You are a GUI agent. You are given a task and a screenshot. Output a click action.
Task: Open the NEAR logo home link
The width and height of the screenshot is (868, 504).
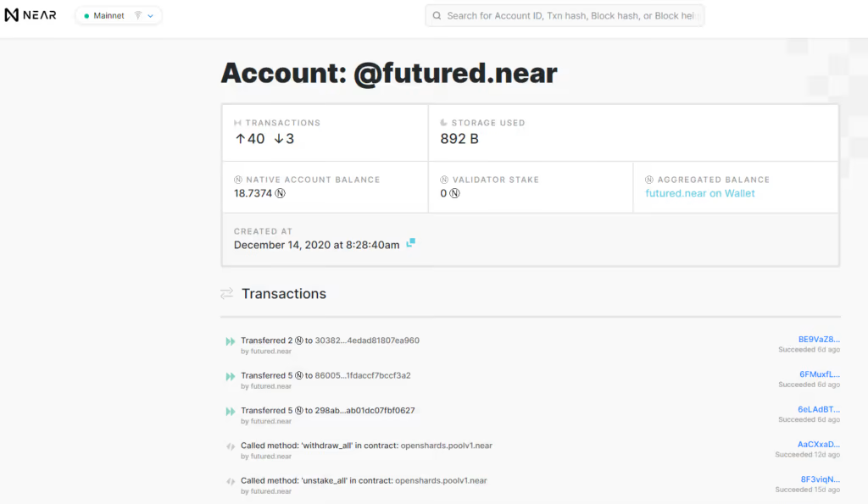click(x=31, y=15)
